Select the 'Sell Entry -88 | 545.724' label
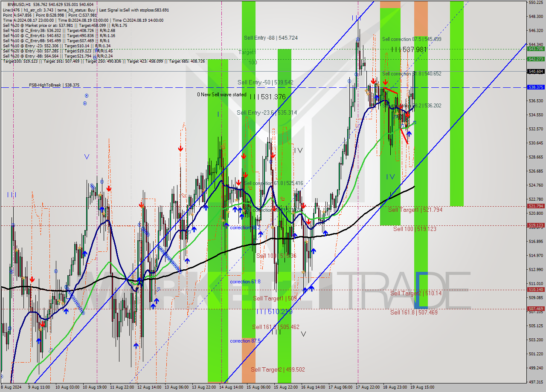Viewport: 546px width, 392px height. (x=271, y=38)
